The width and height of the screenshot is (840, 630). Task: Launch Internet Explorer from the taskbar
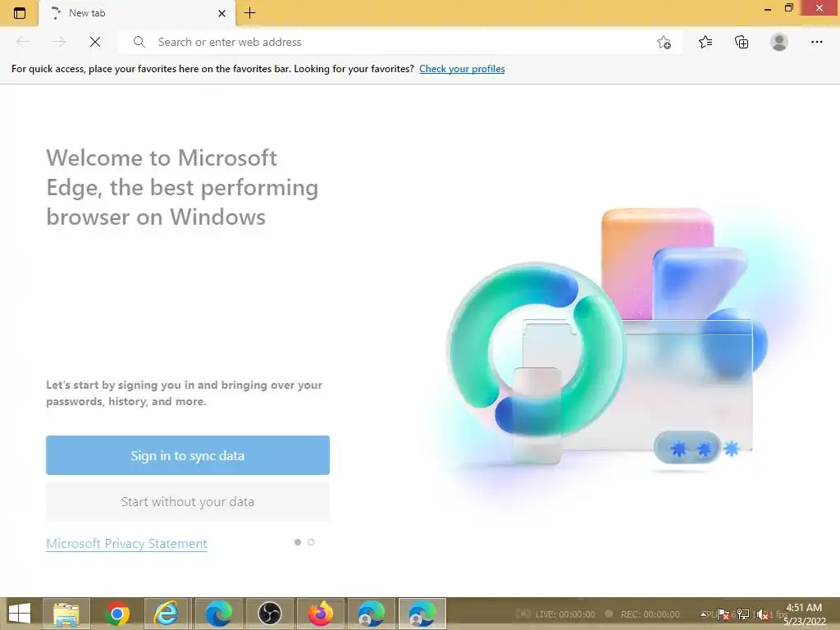click(167, 614)
